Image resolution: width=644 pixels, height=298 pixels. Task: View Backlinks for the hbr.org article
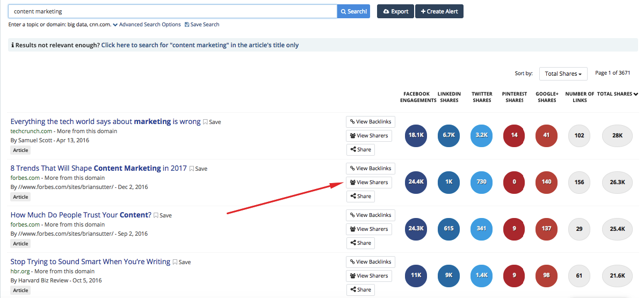click(370, 262)
